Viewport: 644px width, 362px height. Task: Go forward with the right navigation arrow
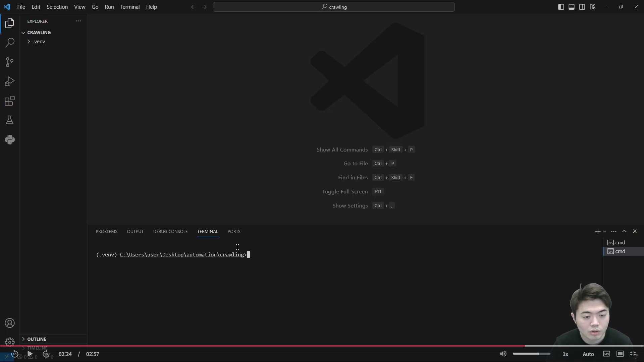(204, 7)
